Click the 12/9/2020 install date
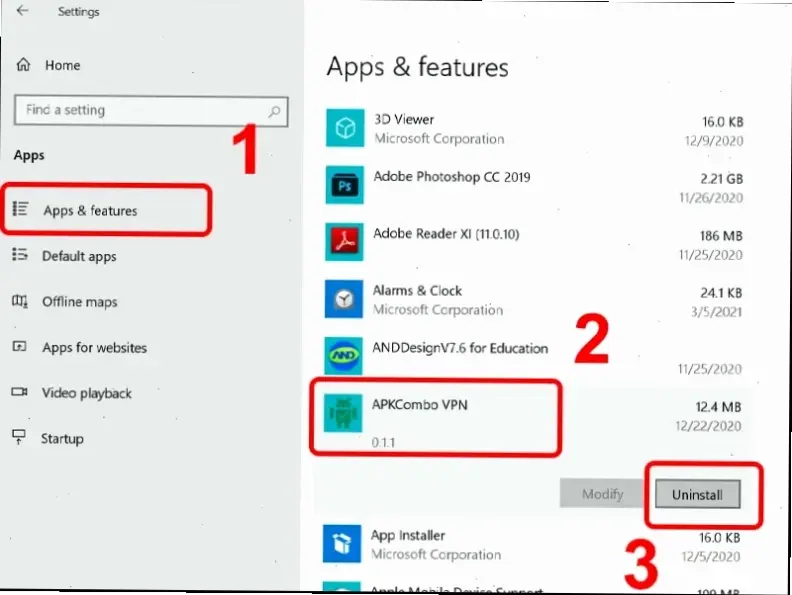792x595 pixels. point(714,140)
